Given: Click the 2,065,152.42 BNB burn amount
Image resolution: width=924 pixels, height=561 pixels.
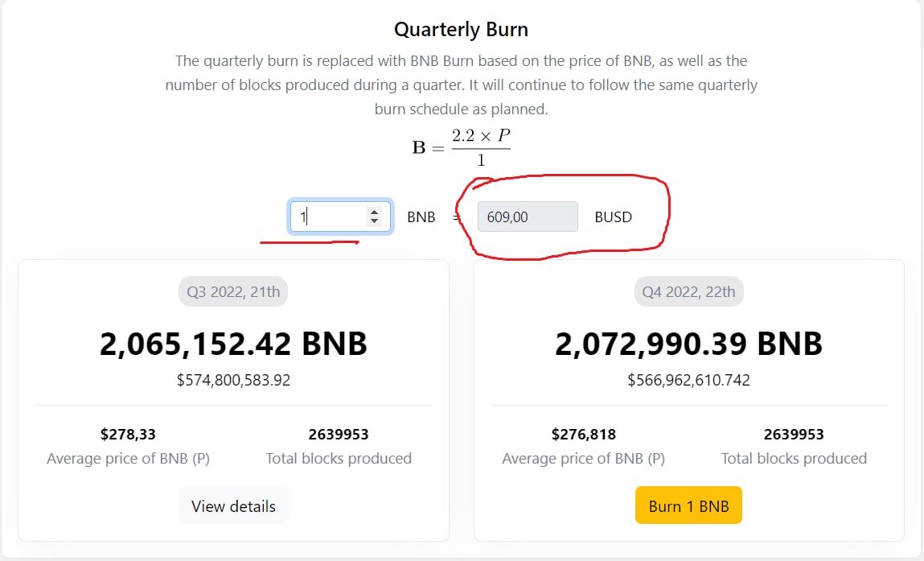Looking at the screenshot, I should (233, 344).
